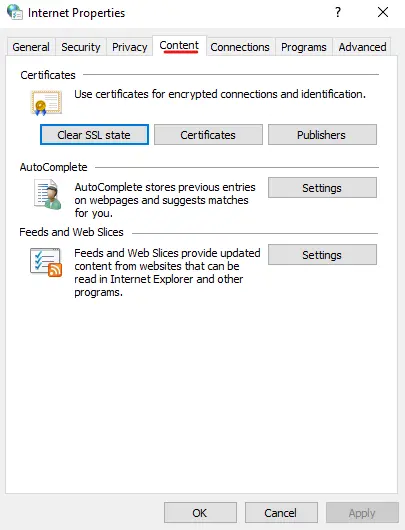Click the Publishers button
This screenshot has width=405, height=530.
click(322, 135)
